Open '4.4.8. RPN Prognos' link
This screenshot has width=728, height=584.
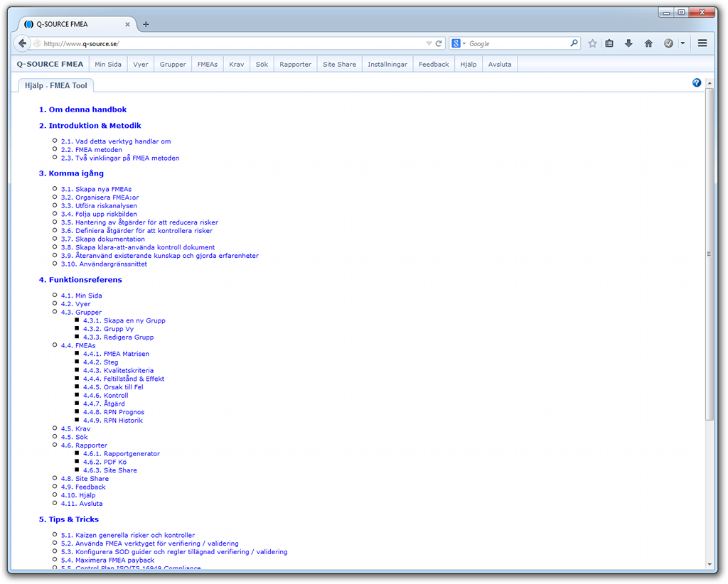click(114, 412)
